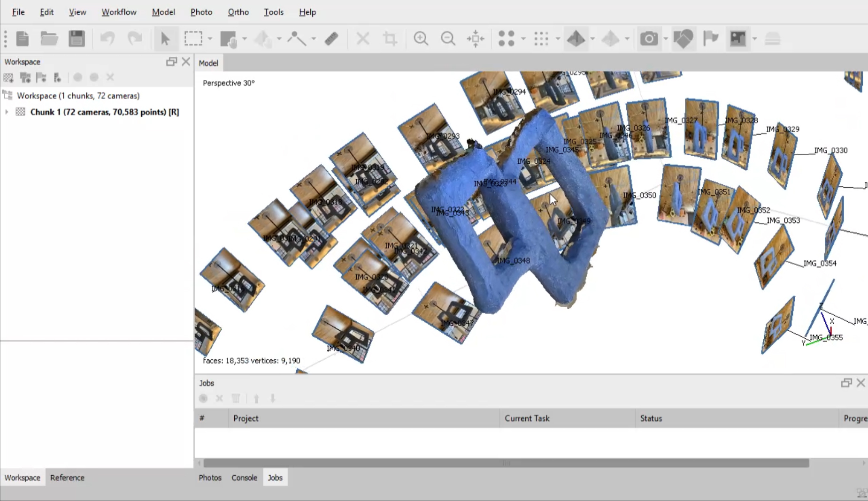Click the Save project icon
868x501 pixels.
77,38
